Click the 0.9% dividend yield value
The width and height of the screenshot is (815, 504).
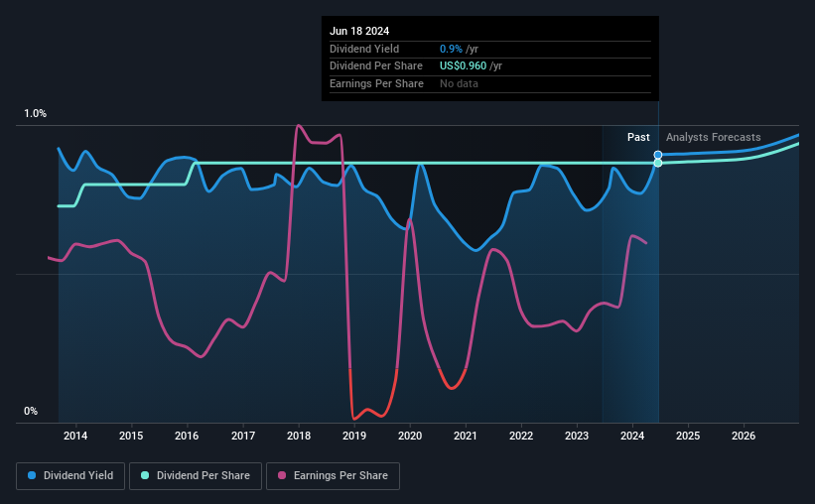coord(451,49)
